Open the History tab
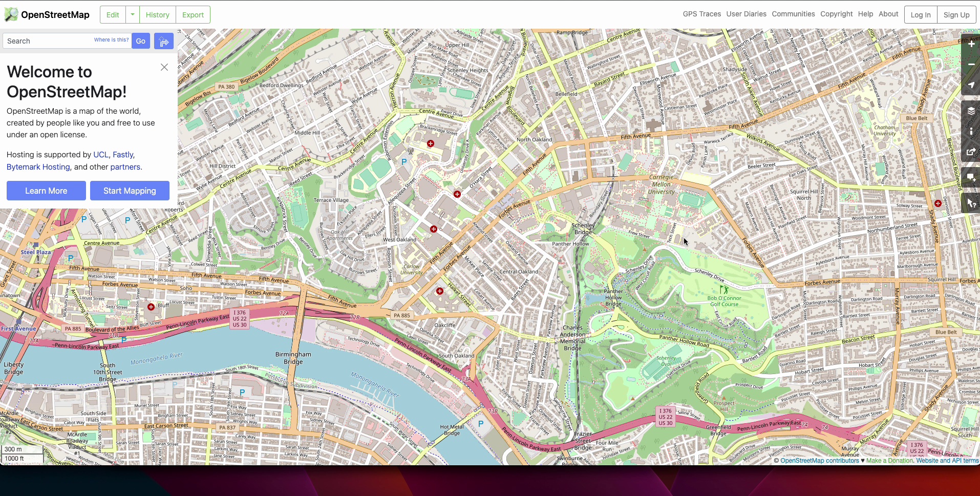The width and height of the screenshot is (980, 496). (157, 15)
